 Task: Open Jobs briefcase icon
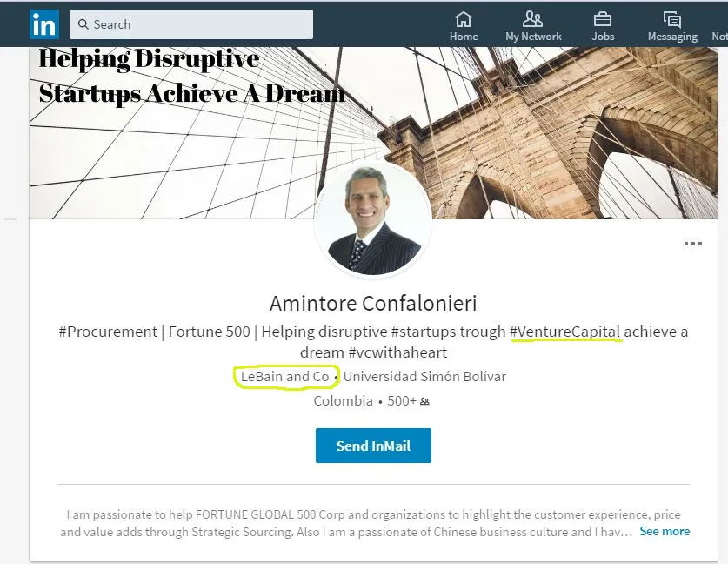coord(603,19)
